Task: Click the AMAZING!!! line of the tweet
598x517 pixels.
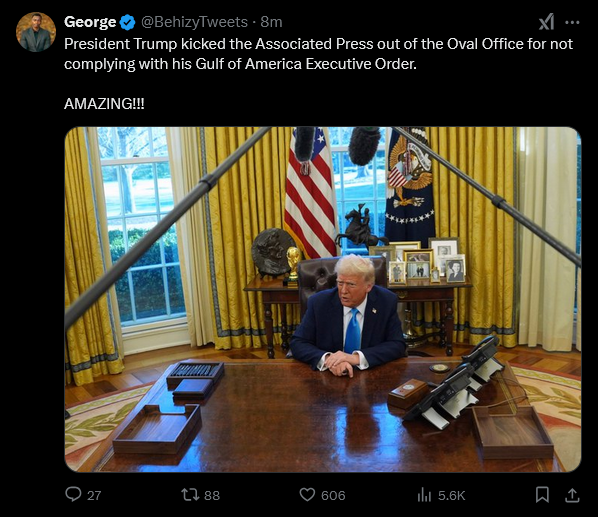Action: pos(104,104)
